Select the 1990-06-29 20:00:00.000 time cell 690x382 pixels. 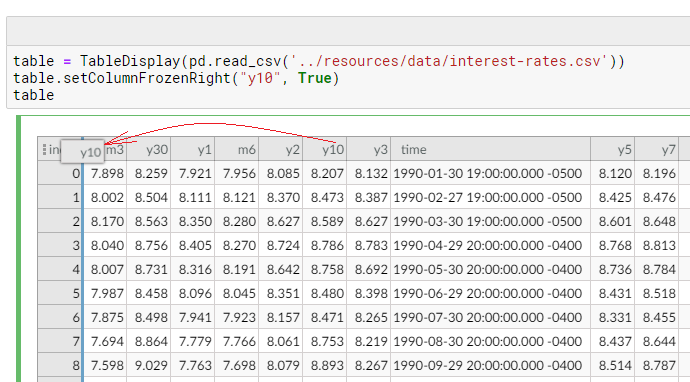491,293
